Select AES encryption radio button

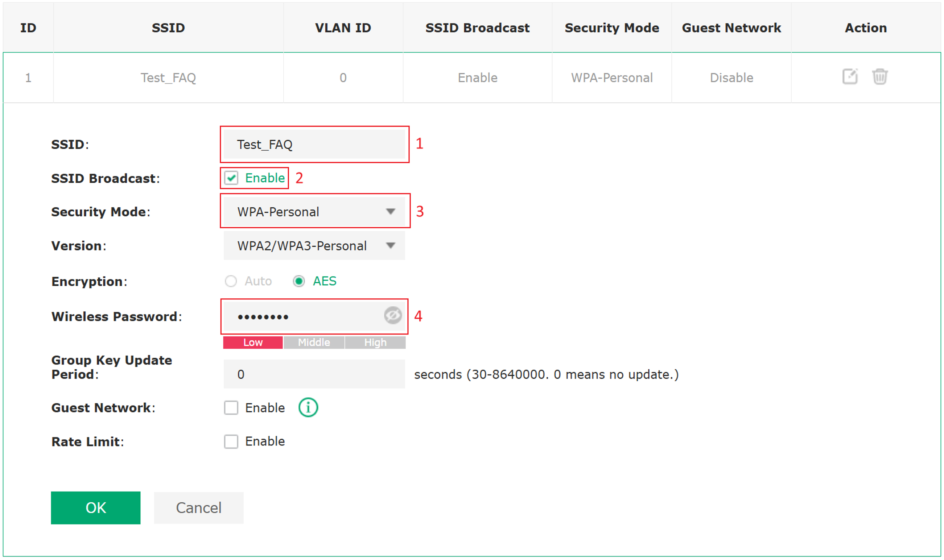point(299,281)
